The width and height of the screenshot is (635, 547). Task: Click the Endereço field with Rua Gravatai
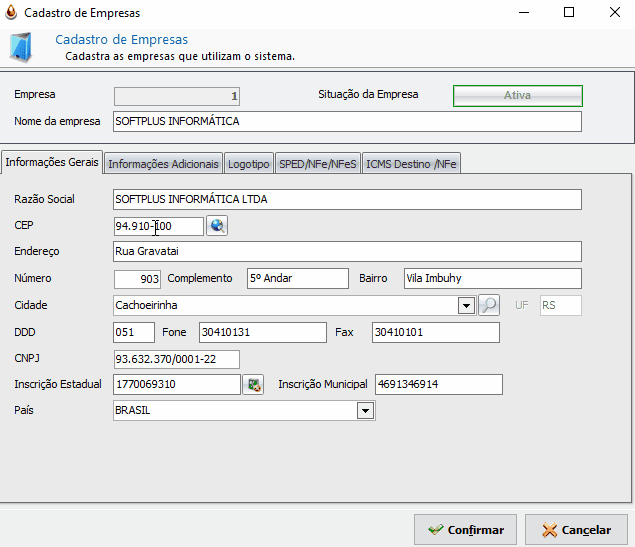point(347,251)
